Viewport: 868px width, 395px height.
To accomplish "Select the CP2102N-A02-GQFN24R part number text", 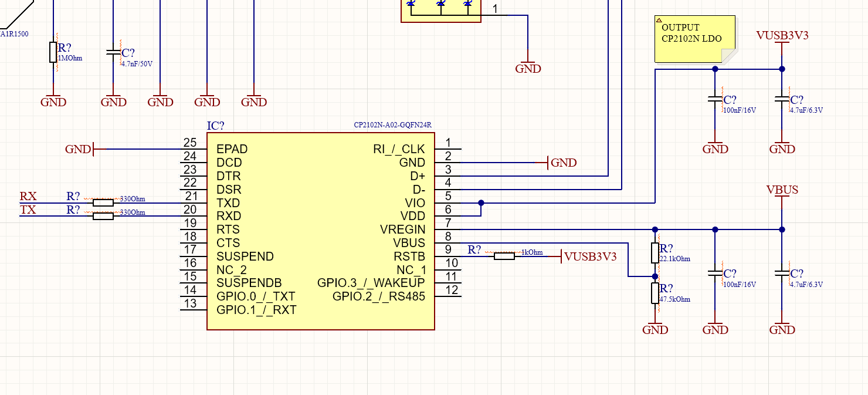I will point(392,125).
